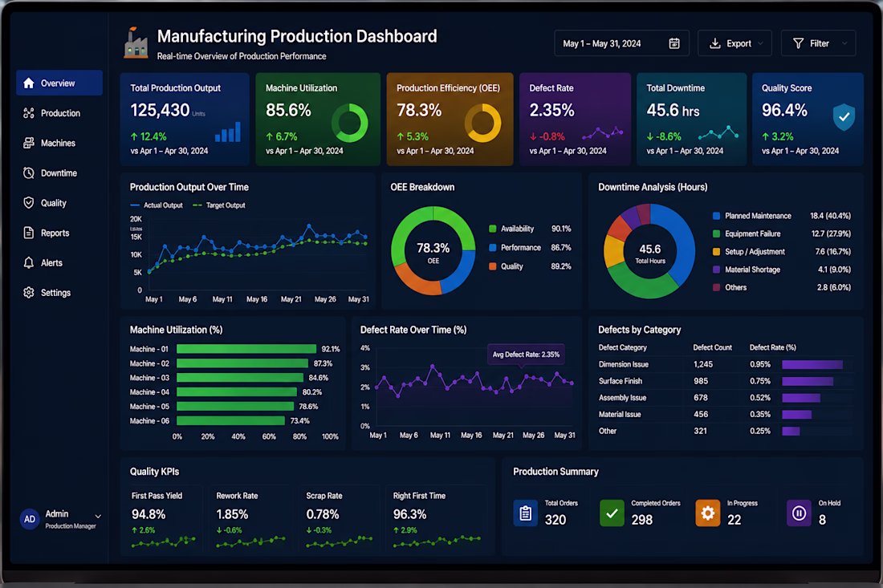Viewport: 883px width, 588px height.
Task: Select the Overview menu item
Action: pyautogui.click(x=59, y=83)
